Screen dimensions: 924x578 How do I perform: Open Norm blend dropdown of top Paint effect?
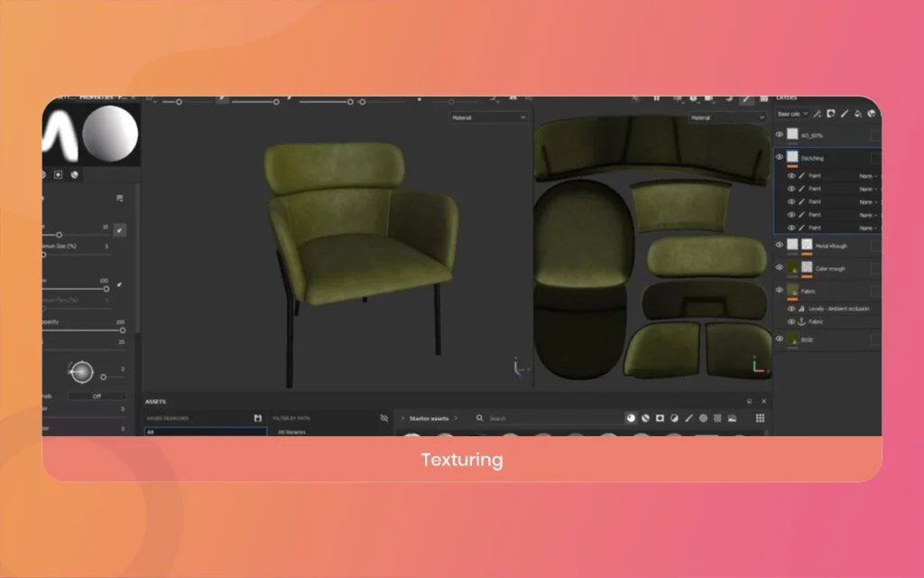868,176
